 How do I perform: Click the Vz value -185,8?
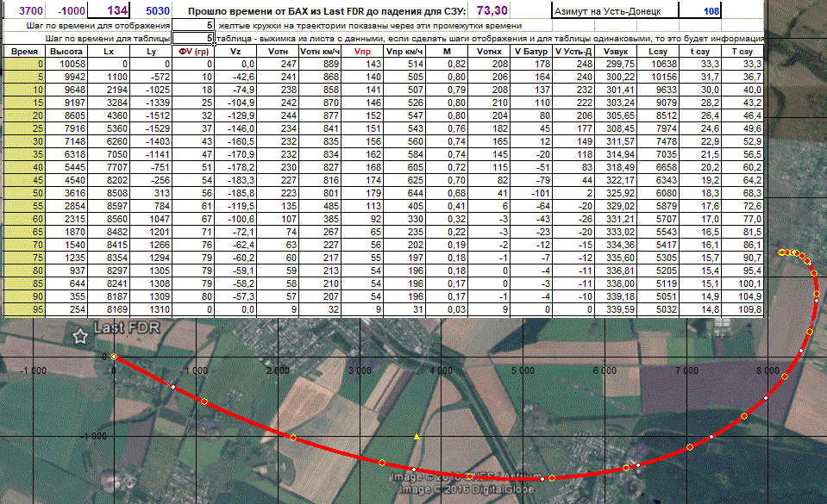235,193
